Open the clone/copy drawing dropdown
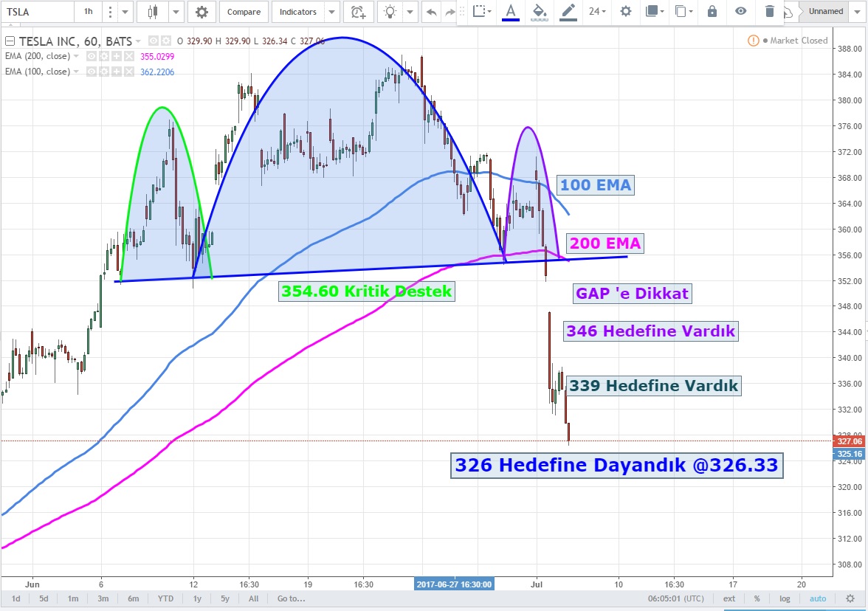 [x=683, y=11]
